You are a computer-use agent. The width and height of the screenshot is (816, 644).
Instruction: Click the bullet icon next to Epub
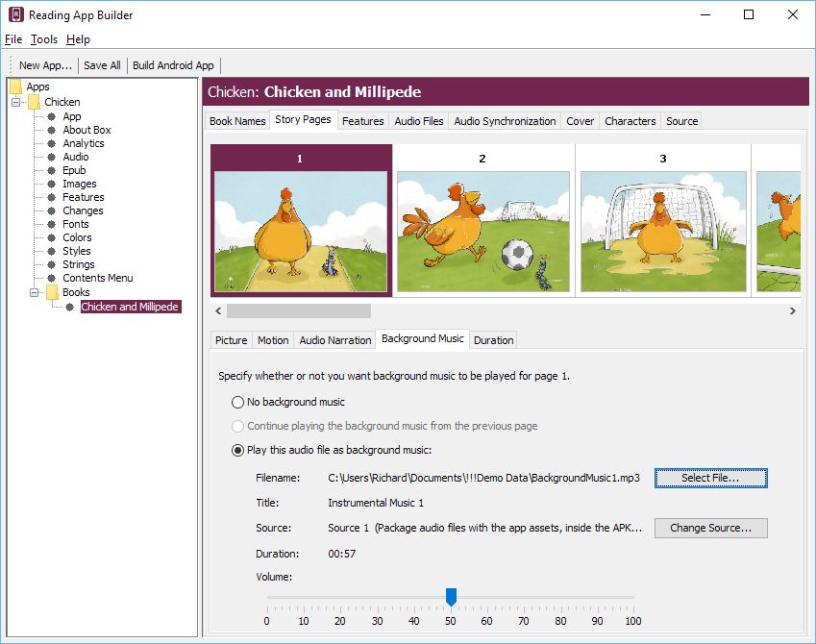52,170
